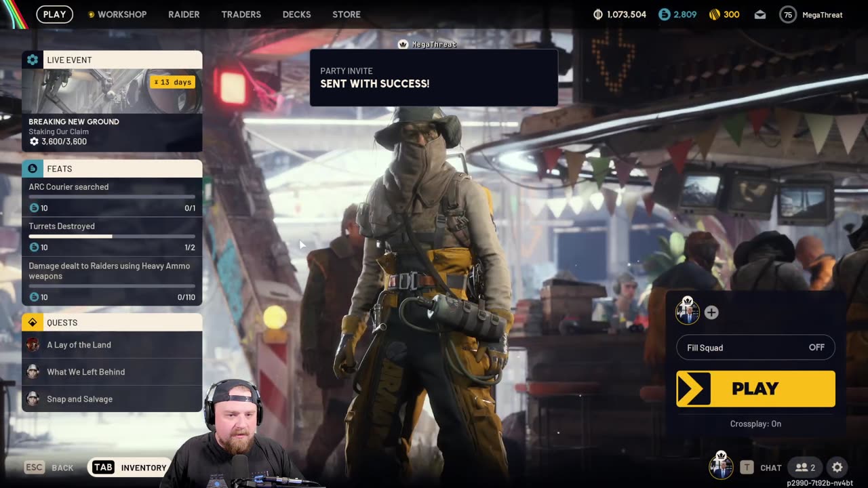Click the blue Cred currency icon beside 2,809

(x=665, y=14)
